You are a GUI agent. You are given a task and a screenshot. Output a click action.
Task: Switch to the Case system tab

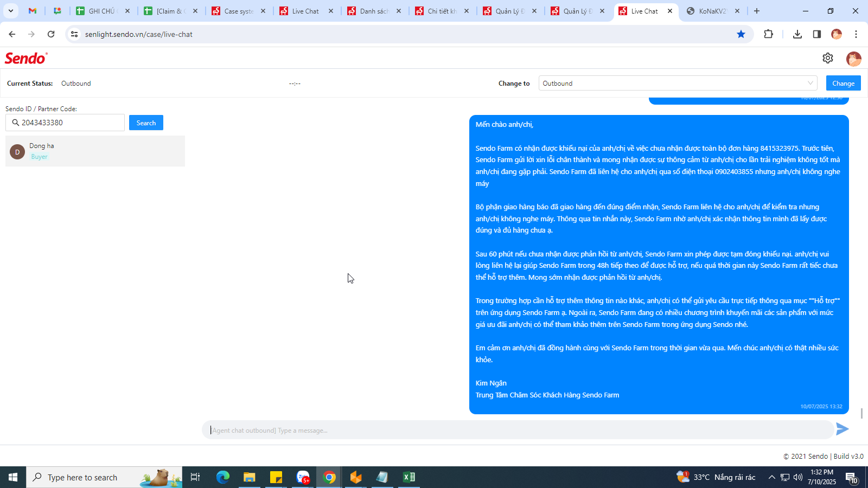tap(238, 11)
